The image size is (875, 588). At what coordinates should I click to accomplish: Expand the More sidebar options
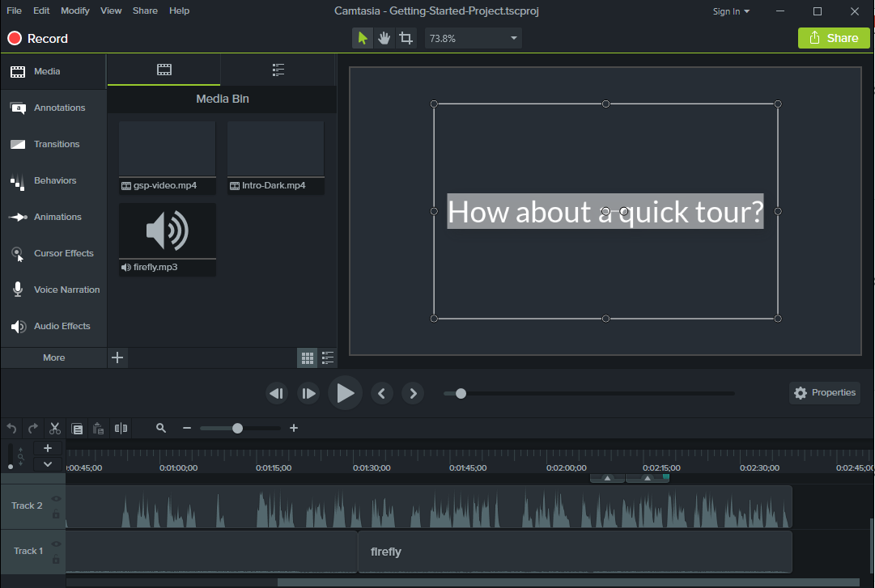pos(53,357)
